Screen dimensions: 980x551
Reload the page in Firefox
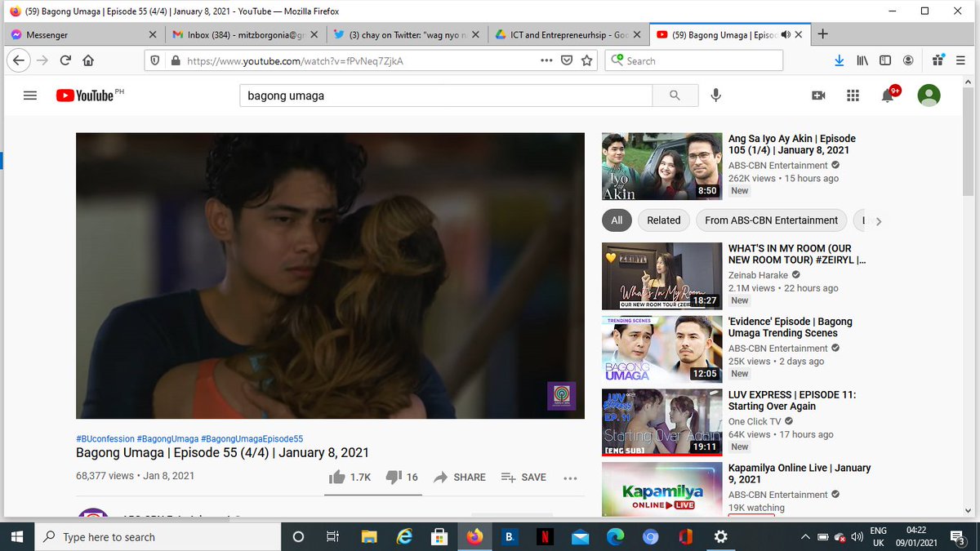click(65, 60)
